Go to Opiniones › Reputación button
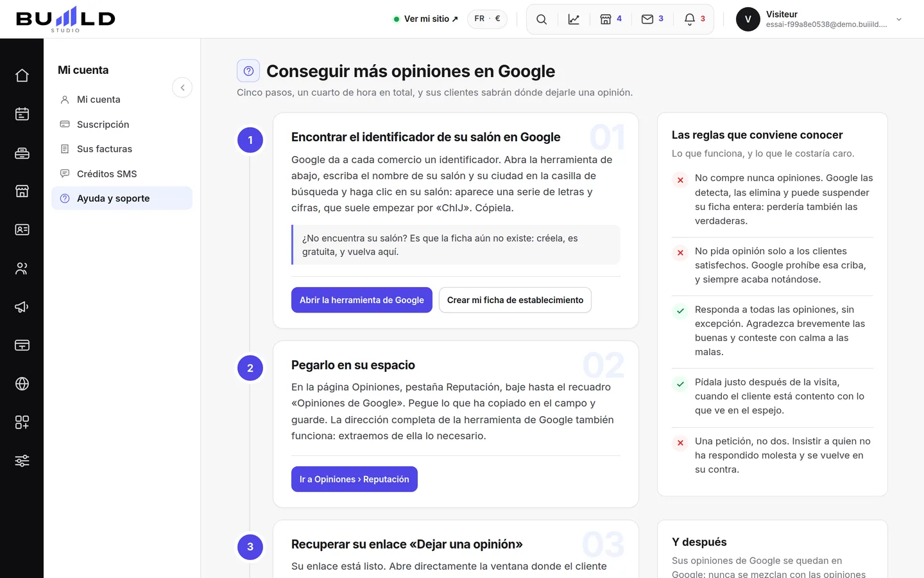Image resolution: width=924 pixels, height=578 pixels. tap(354, 479)
